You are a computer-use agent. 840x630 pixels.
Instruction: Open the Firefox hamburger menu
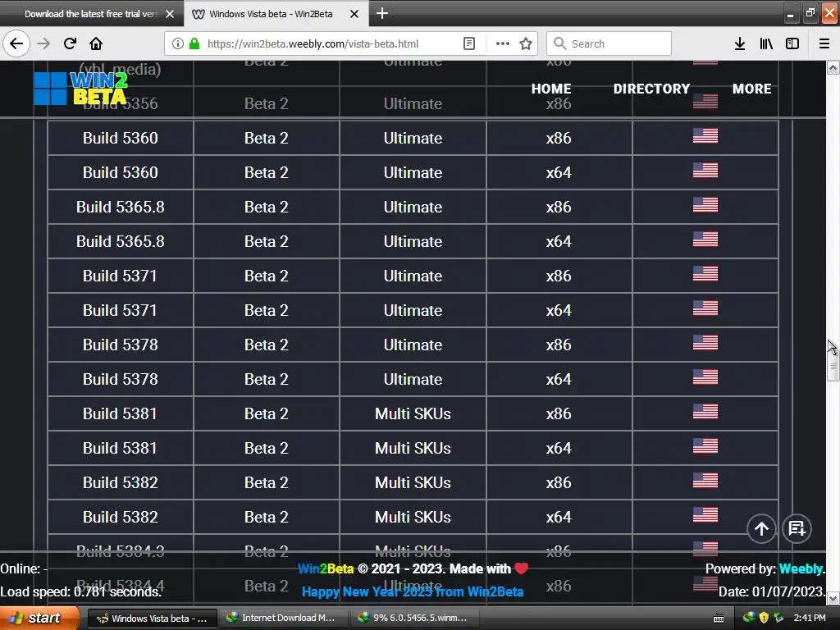pyautogui.click(x=824, y=43)
